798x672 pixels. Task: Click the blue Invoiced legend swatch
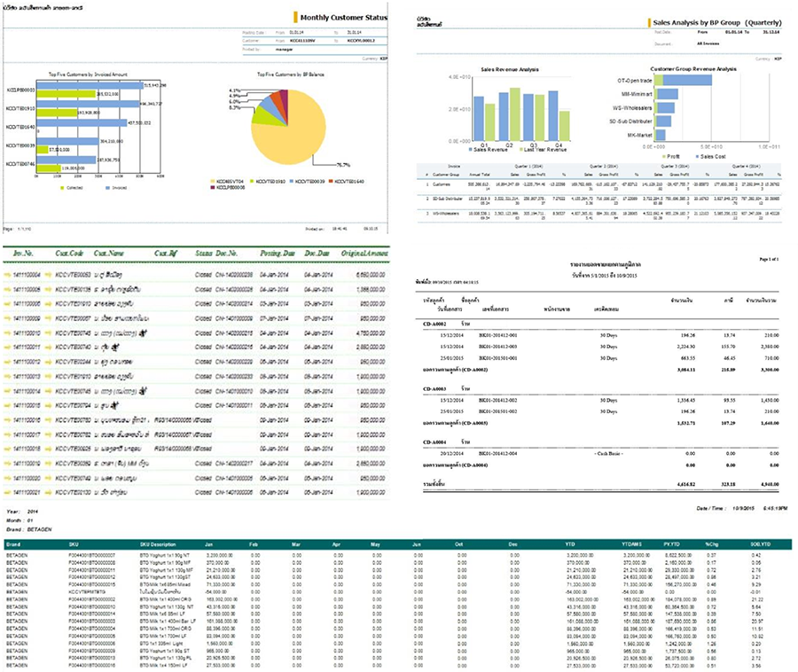(107, 188)
